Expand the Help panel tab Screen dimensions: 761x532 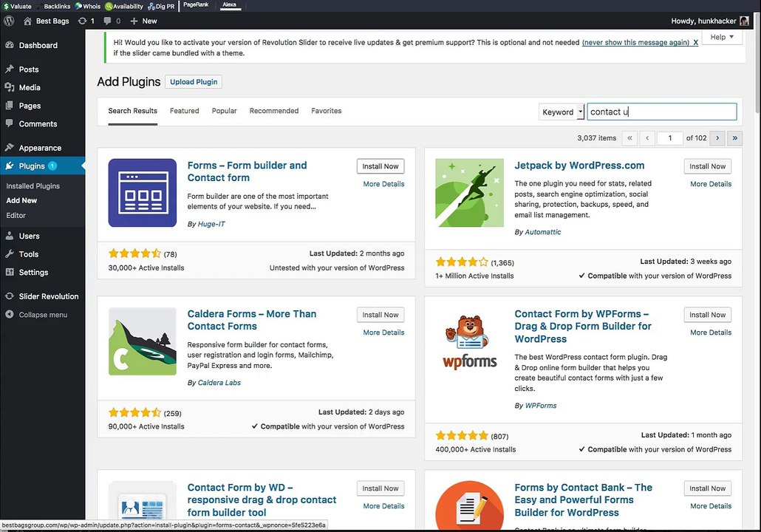click(722, 37)
